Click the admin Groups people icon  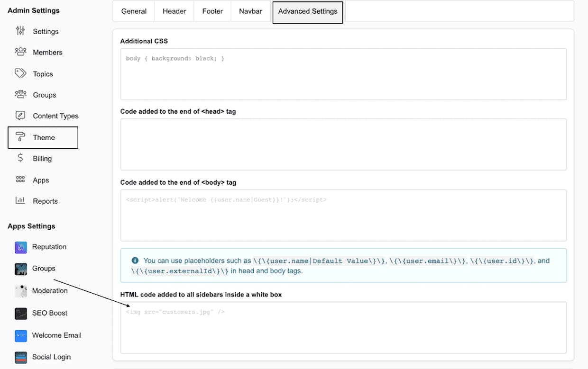tap(20, 94)
